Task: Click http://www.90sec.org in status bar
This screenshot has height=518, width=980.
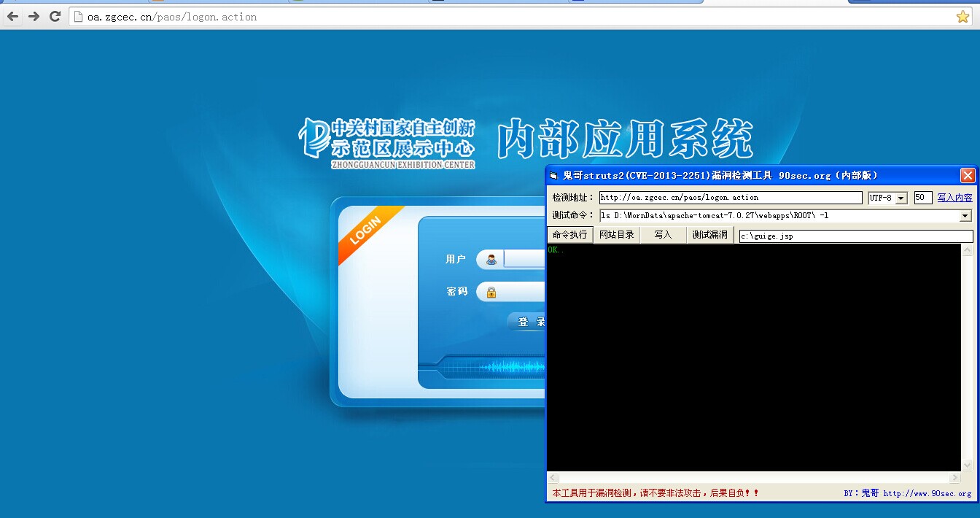Action: point(927,493)
